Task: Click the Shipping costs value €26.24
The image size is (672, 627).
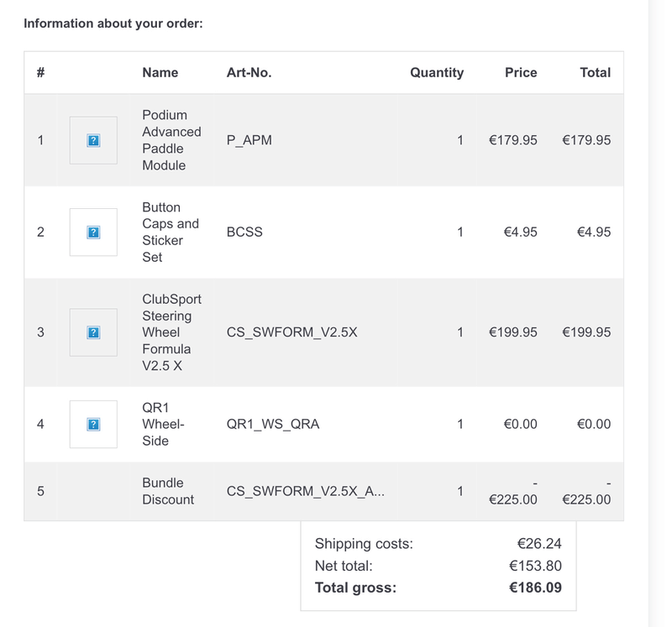Action: click(538, 543)
